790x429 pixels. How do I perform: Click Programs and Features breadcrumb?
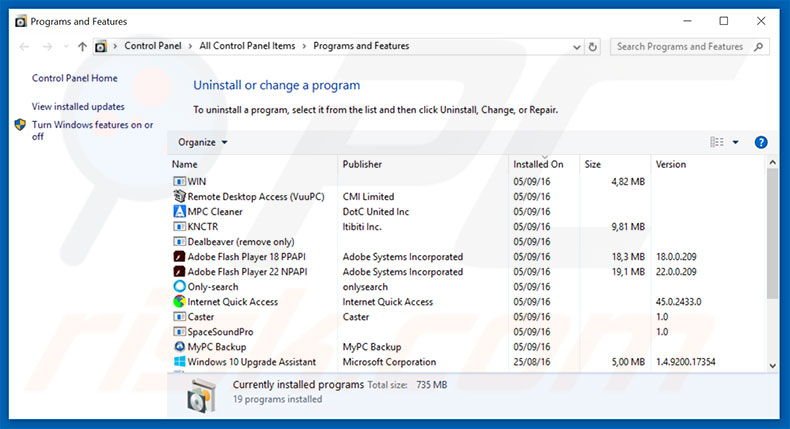[x=361, y=46]
